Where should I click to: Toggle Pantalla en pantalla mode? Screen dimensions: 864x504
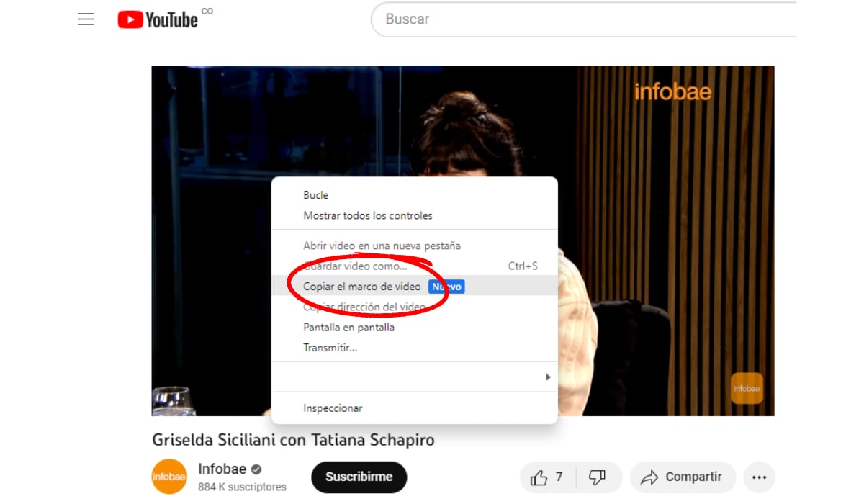(x=348, y=328)
